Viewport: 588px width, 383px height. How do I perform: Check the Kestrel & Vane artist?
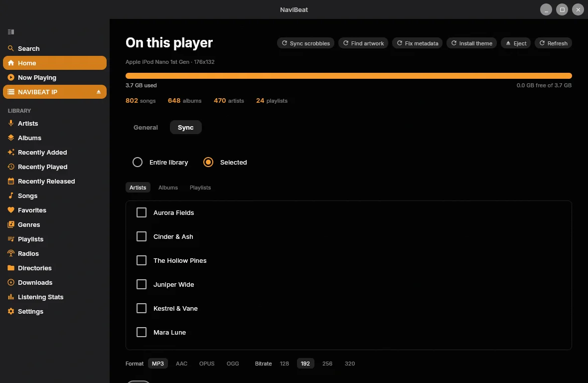pos(142,308)
